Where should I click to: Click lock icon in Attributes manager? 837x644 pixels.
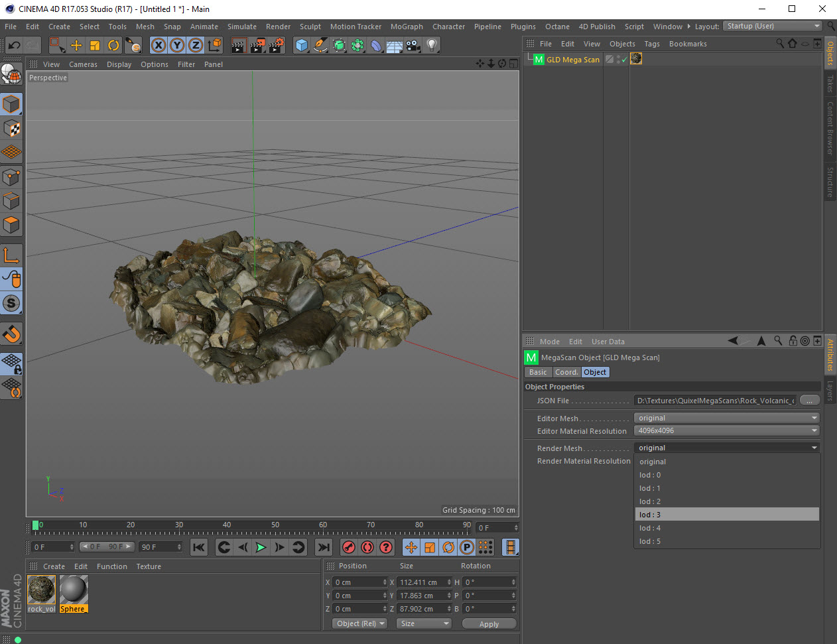pyautogui.click(x=793, y=341)
